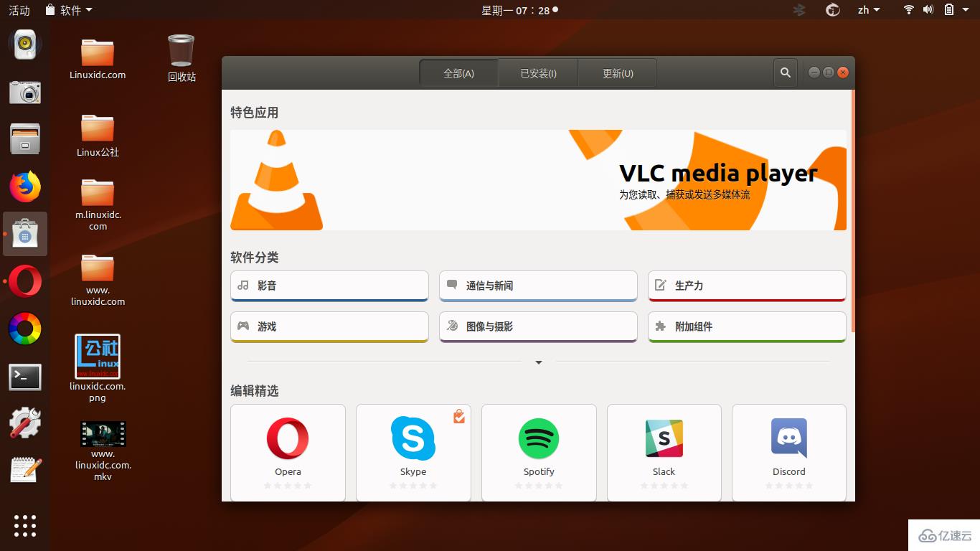Show applications grid in dock
The image size is (980, 551).
click(x=25, y=525)
